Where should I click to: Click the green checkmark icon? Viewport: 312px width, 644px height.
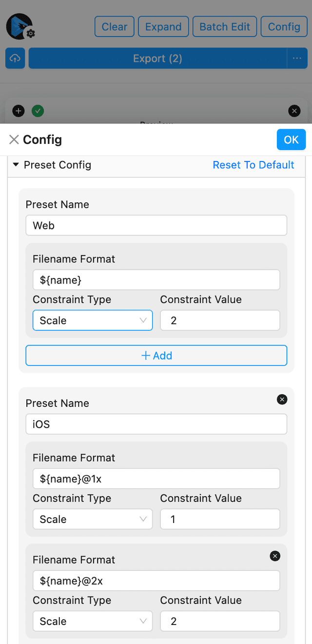pos(38,111)
